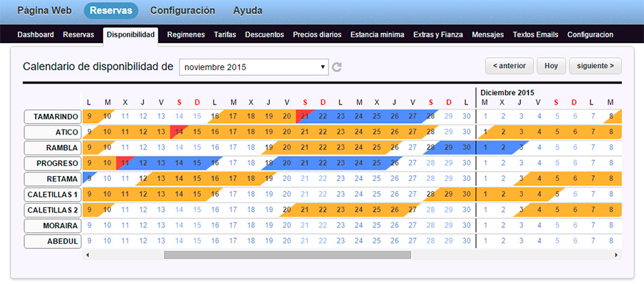This screenshot has height=284, width=644.
Task: Click orange day 12 in CALETILLAS 1 row
Action: (x=143, y=194)
